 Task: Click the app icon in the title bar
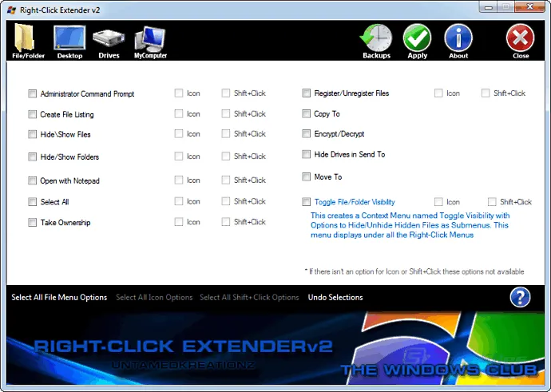[11, 10]
